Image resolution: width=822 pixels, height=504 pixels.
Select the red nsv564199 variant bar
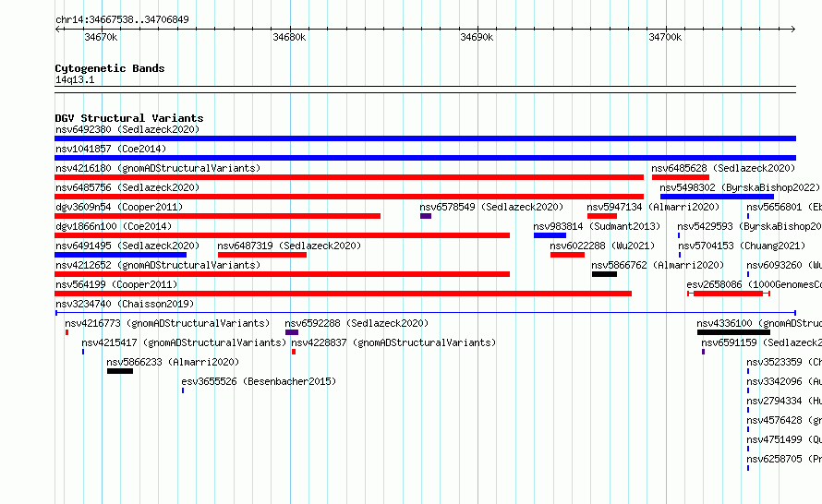point(343,294)
